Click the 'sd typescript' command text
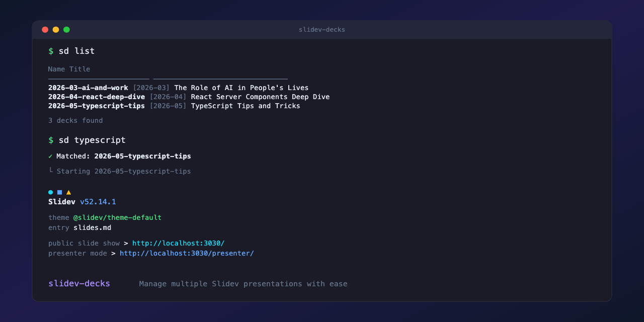The image size is (644, 322). click(x=92, y=140)
